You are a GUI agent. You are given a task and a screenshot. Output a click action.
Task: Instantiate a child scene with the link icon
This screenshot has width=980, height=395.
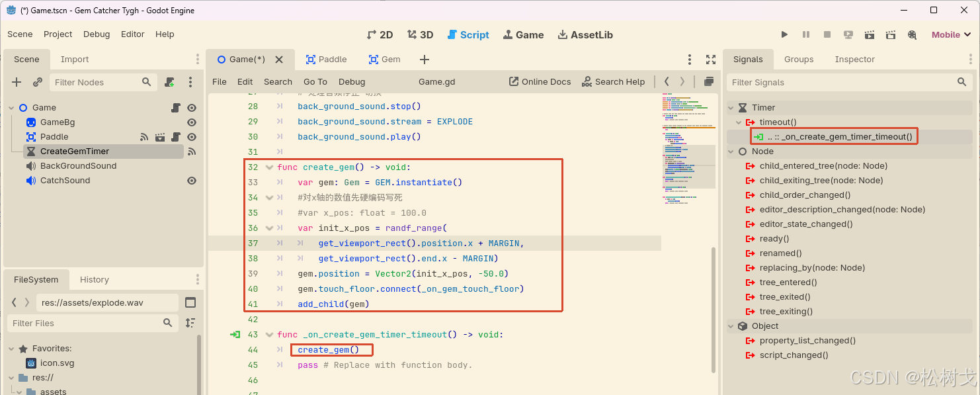[x=38, y=82]
